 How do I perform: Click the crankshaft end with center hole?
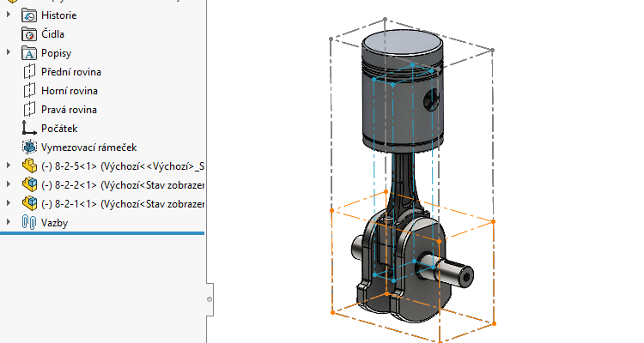pyautogui.click(x=465, y=278)
